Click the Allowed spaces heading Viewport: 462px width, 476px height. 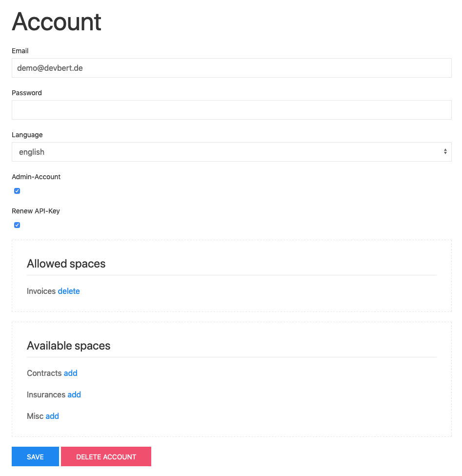pyautogui.click(x=66, y=264)
